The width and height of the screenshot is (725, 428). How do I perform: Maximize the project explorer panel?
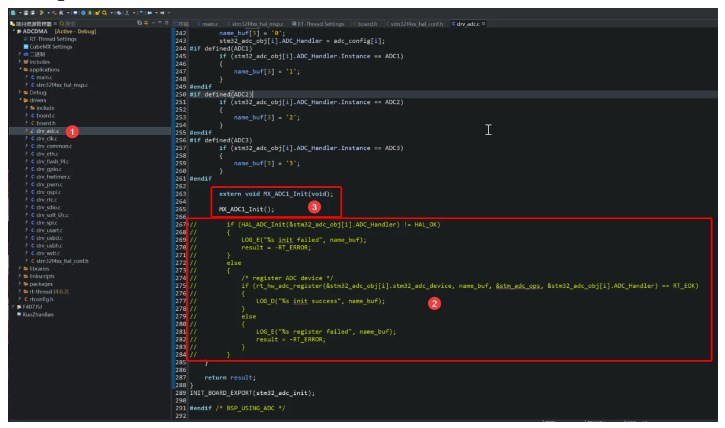click(166, 22)
